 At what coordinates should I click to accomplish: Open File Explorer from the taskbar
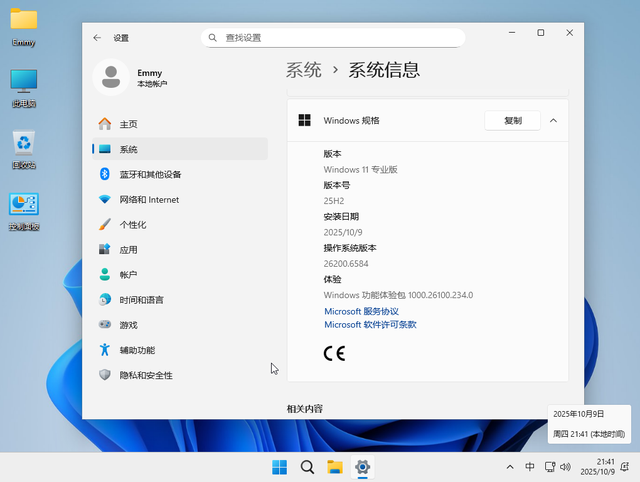(x=335, y=467)
